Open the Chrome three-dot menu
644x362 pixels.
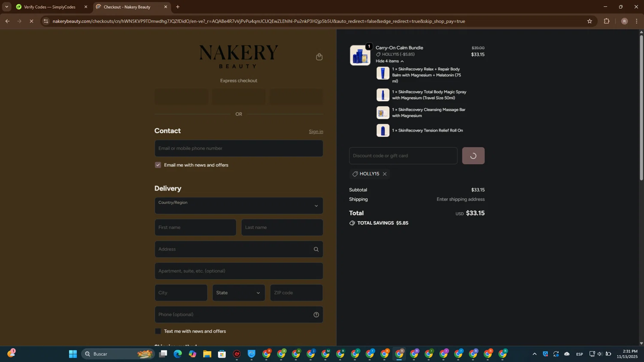pos(637,21)
